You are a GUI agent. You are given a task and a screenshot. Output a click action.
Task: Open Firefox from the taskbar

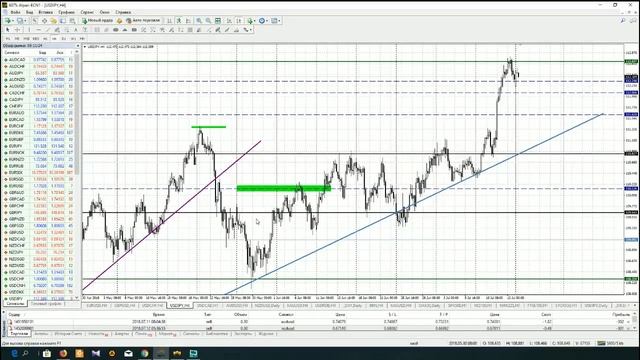click(63, 353)
